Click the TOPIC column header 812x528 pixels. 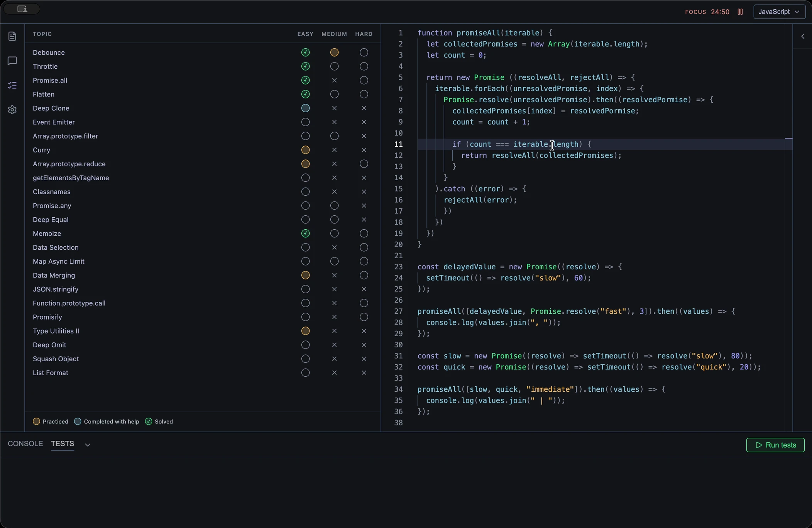pyautogui.click(x=42, y=34)
